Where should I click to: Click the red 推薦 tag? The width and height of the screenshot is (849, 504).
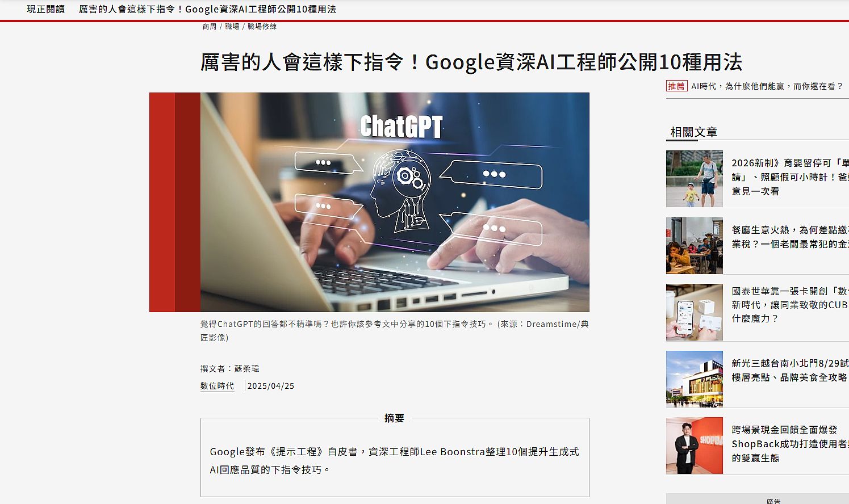tap(676, 86)
